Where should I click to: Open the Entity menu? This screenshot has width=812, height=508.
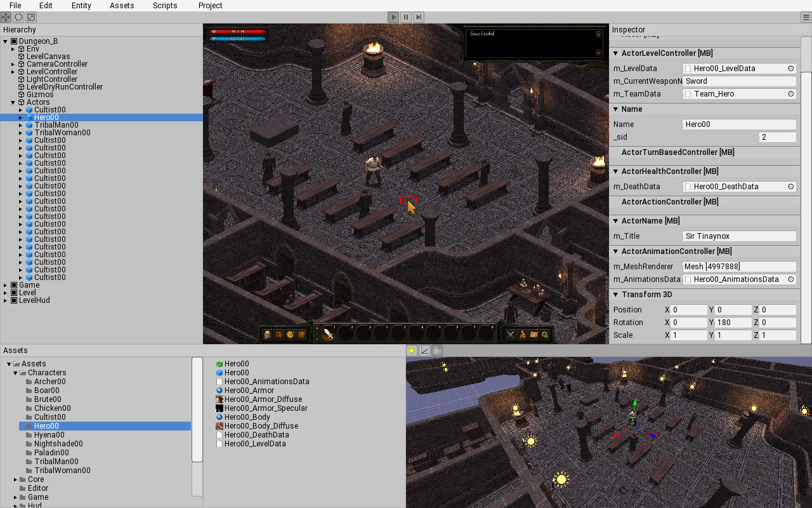coord(81,6)
